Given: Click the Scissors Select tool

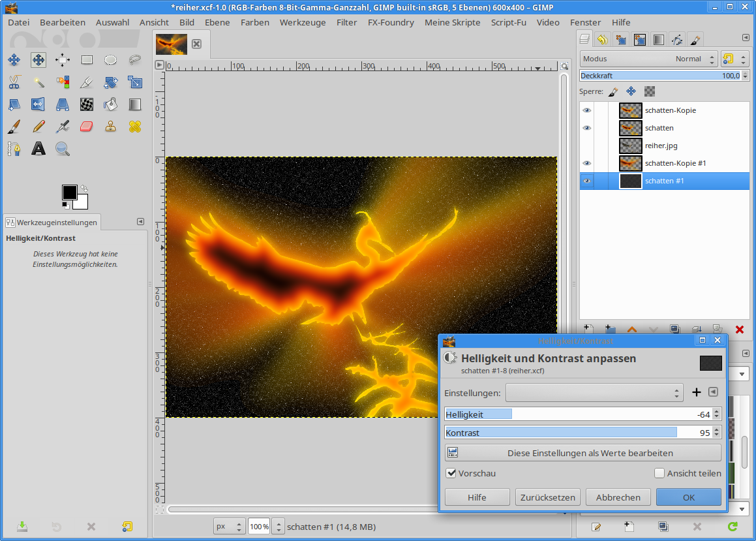Looking at the screenshot, I should point(14,82).
